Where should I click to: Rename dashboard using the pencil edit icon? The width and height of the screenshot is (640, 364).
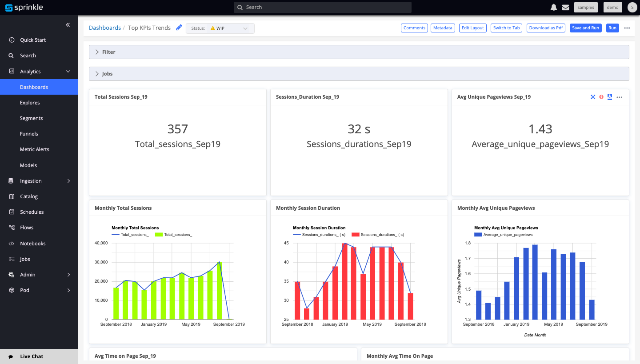[x=179, y=28]
